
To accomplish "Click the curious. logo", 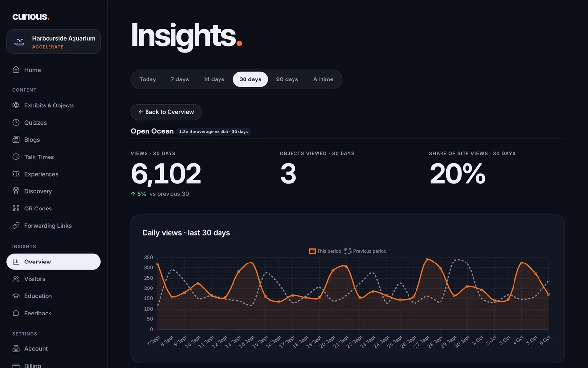I will 31,17.
